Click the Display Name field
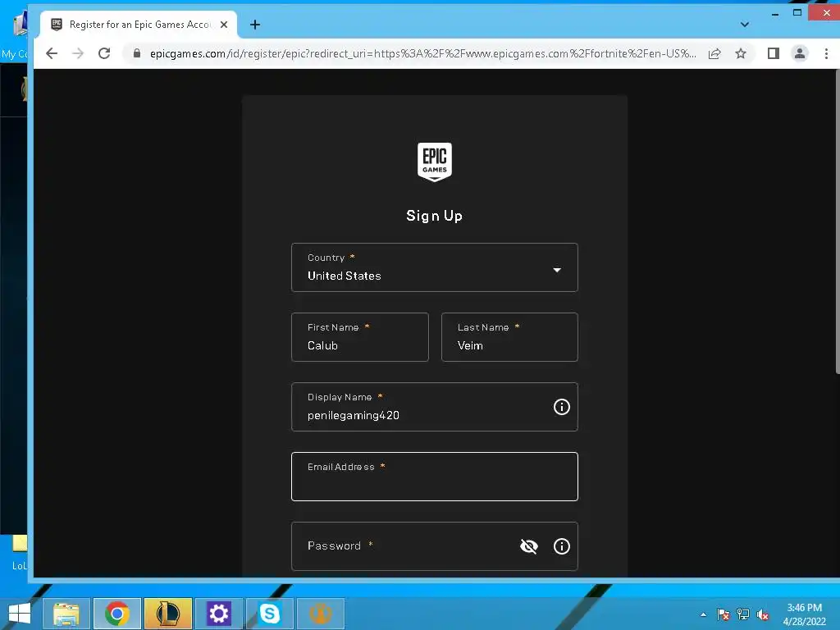Screen dimensions: 840x630 (x=435, y=407)
